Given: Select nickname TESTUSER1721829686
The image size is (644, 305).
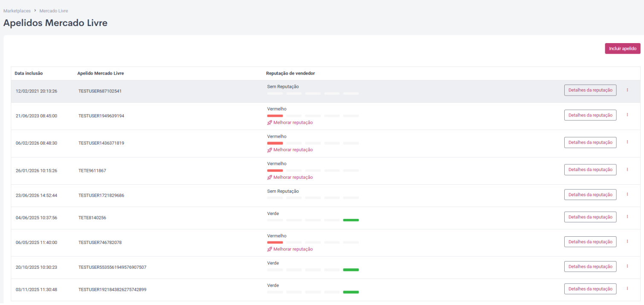Looking at the screenshot, I should (x=101, y=195).
